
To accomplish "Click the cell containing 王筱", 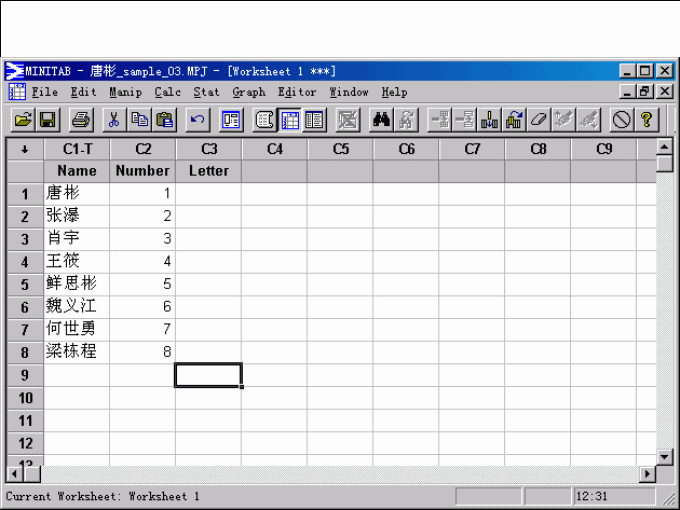I will tap(76, 261).
